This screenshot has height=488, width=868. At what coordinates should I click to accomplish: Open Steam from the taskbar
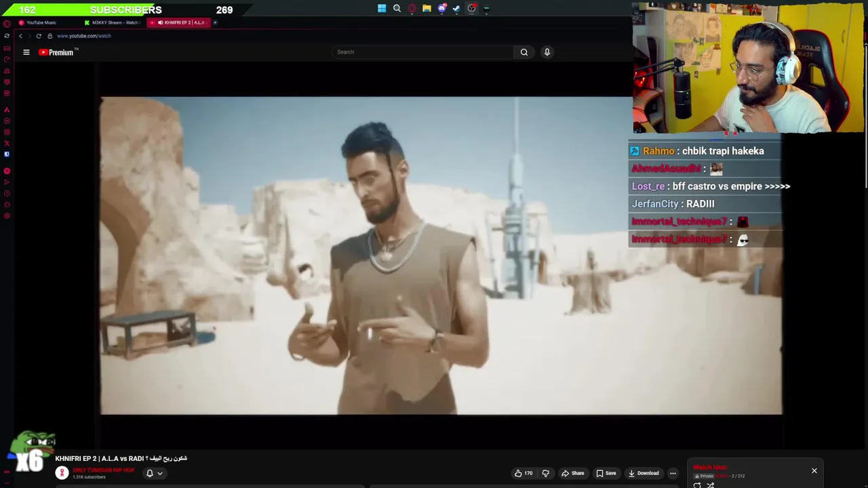pyautogui.click(x=456, y=9)
